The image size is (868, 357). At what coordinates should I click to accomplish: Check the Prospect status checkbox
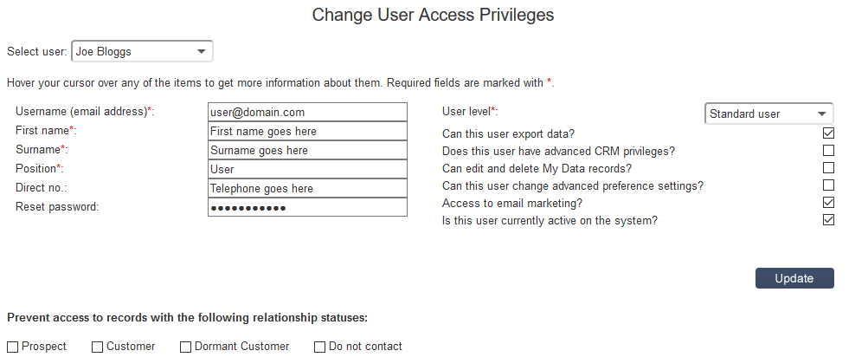[12, 347]
